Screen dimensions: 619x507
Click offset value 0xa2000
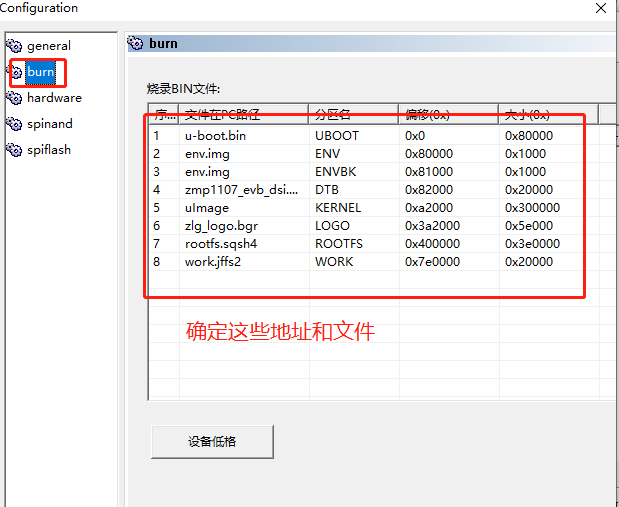429,208
